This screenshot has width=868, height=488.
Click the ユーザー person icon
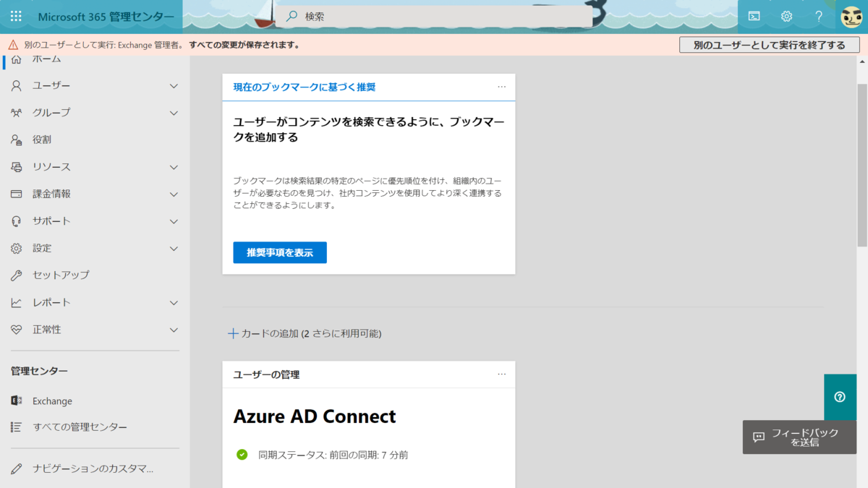tap(16, 86)
